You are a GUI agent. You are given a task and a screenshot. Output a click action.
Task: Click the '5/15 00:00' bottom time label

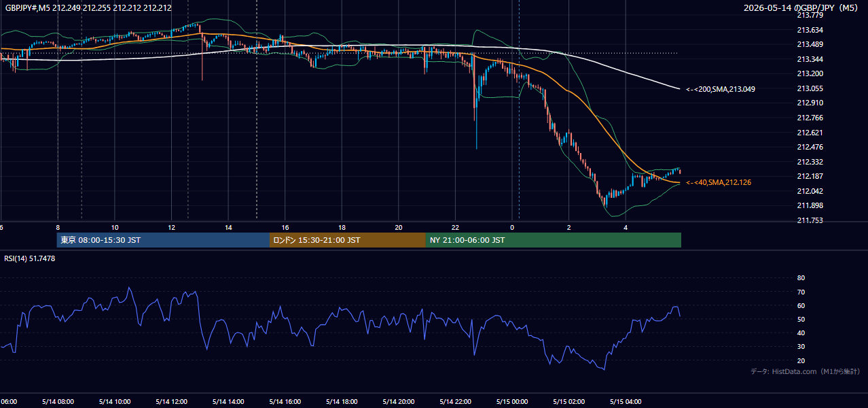pos(512,402)
